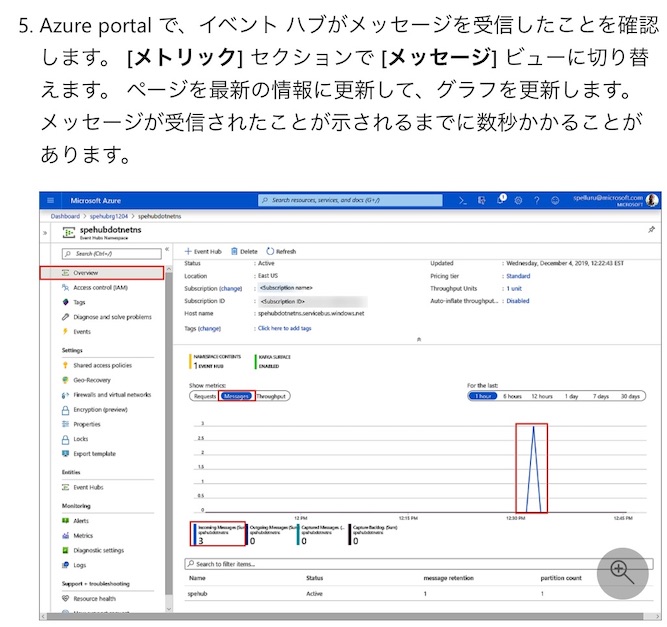The image size is (667, 627).
Task: Switch metrics to Throughput view
Action: 271,396
